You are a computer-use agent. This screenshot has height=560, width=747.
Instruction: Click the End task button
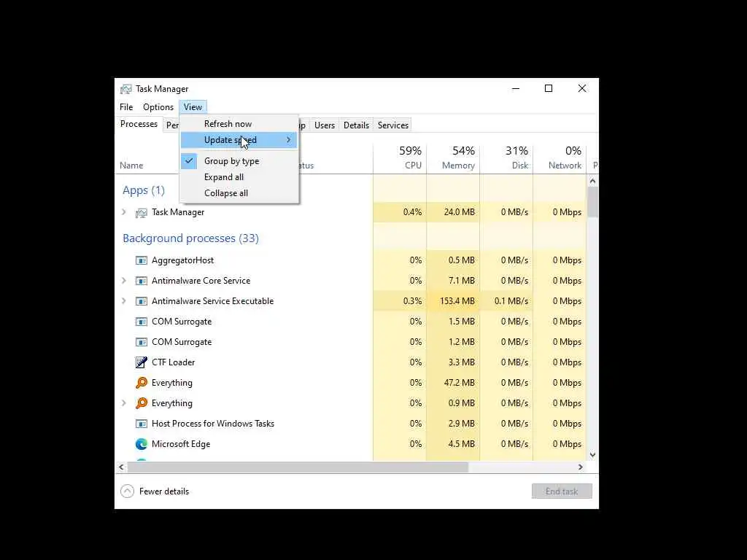point(562,491)
